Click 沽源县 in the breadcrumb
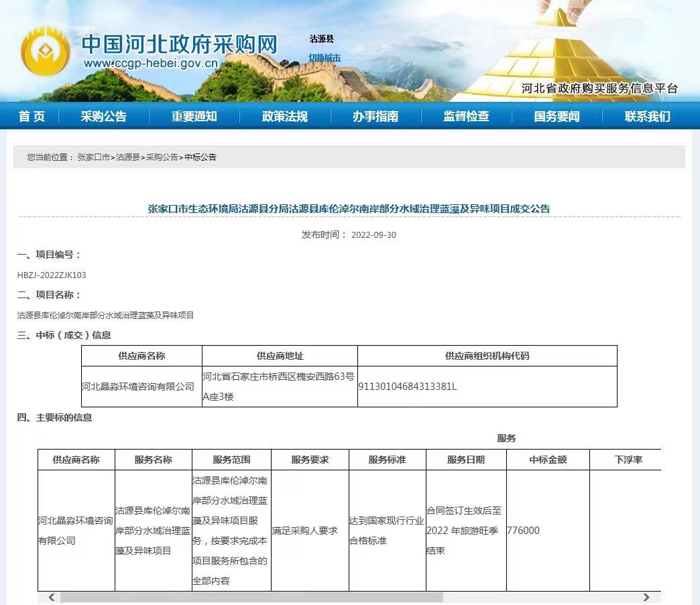 coord(128,157)
